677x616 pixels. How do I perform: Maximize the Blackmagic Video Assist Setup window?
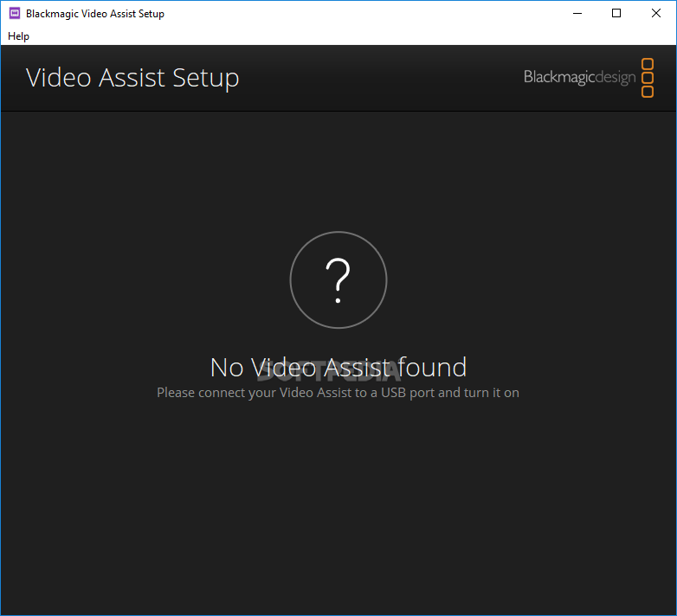(616, 13)
